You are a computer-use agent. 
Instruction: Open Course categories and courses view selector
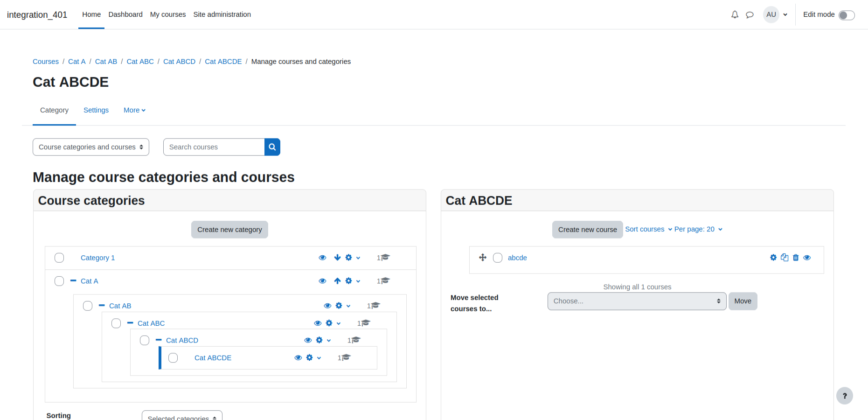tap(91, 147)
